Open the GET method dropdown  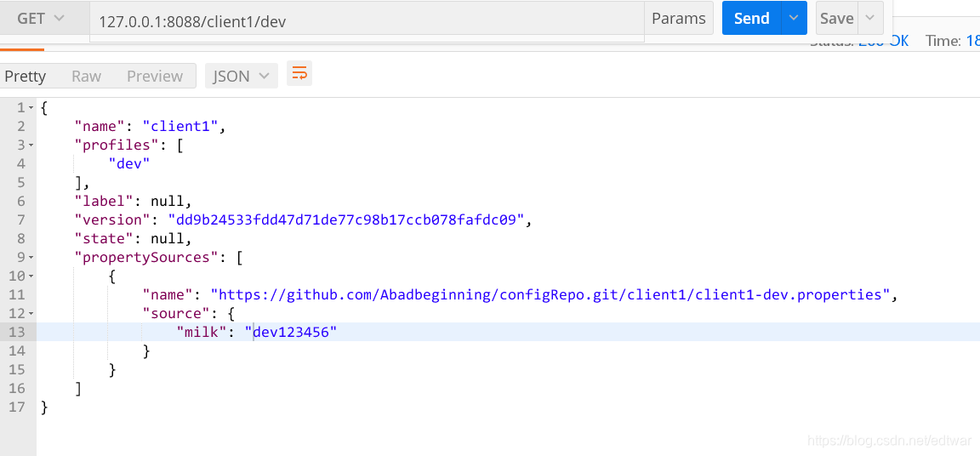point(41,19)
